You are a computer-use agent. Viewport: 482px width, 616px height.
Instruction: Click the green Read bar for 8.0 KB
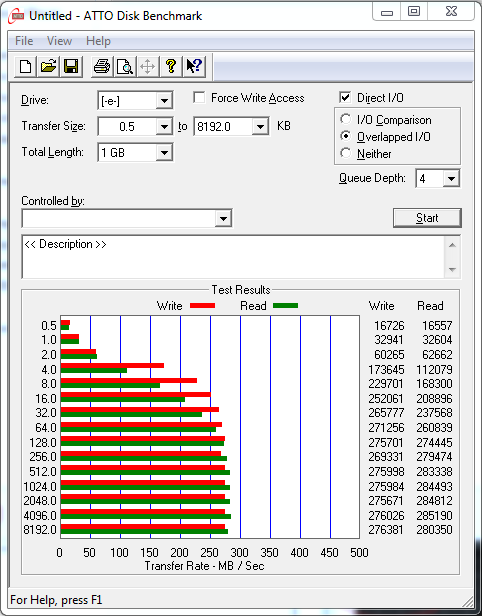(x=110, y=385)
